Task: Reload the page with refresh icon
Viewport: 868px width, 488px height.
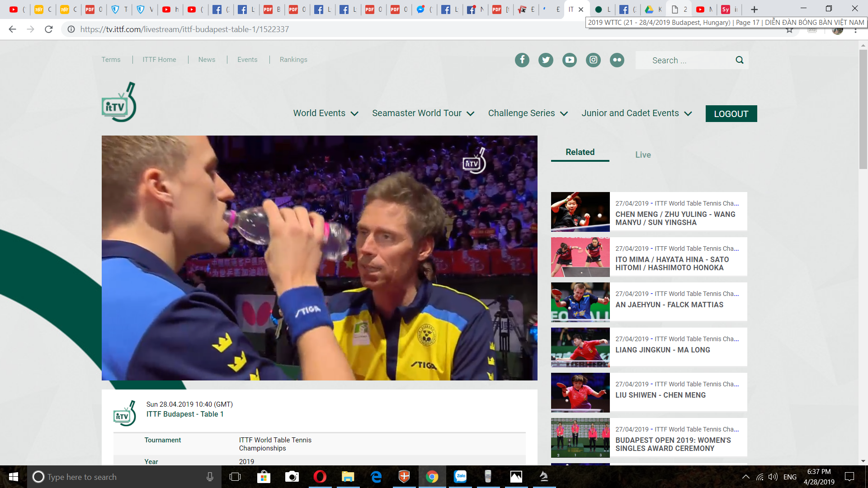Action: pos(49,29)
